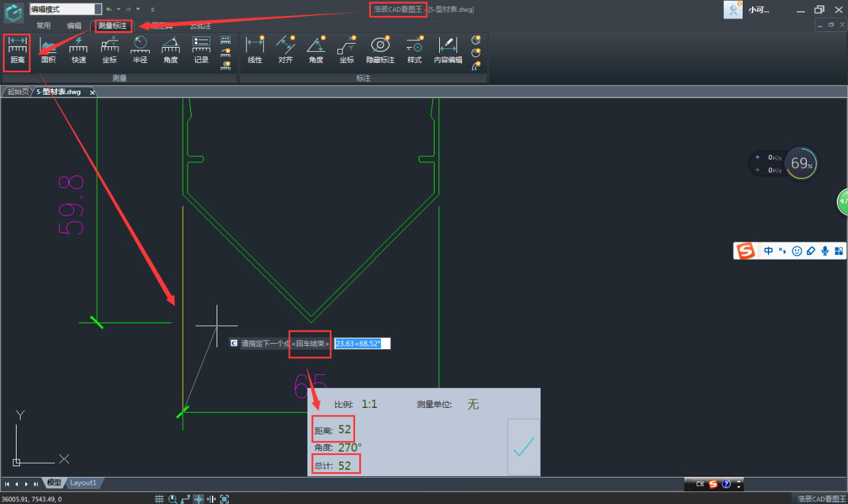Click the 比例 1:1 scale value
Screen dimensions: 848x504
pyautogui.click(x=369, y=404)
